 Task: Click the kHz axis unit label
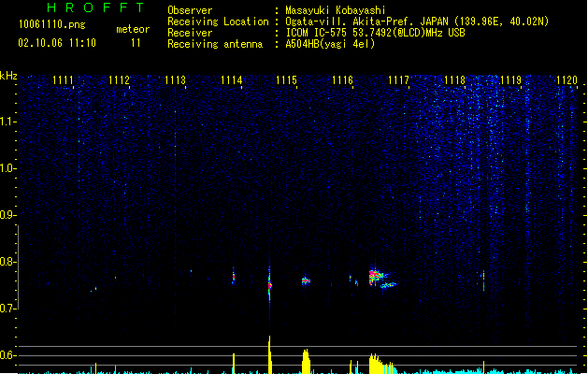(8, 76)
